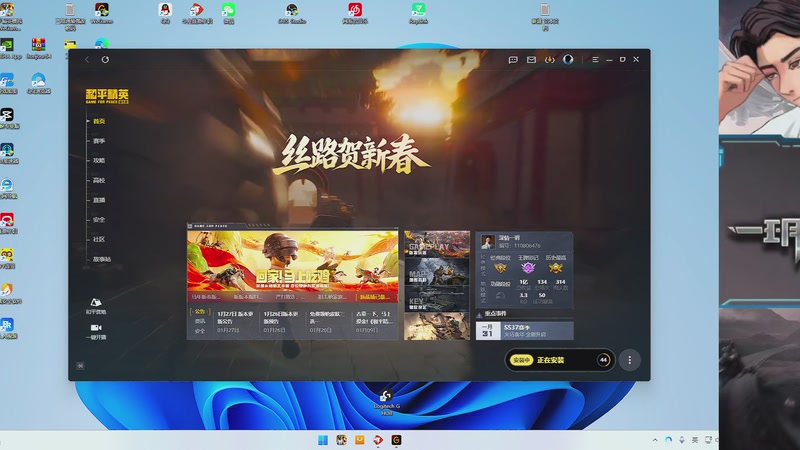Image resolution: width=800 pixels, height=450 pixels.
Task: Open WeChat desktop shortcut
Action: tap(229, 13)
